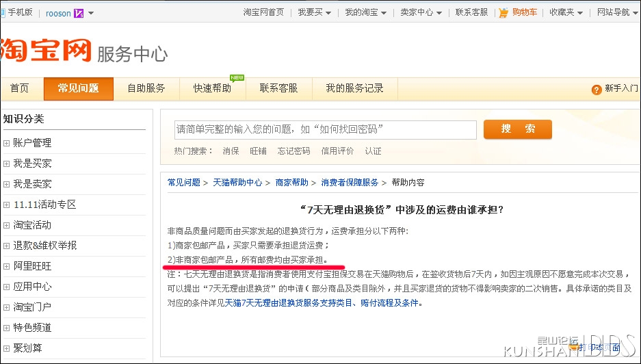Expand the 我是买家 category

(7, 164)
